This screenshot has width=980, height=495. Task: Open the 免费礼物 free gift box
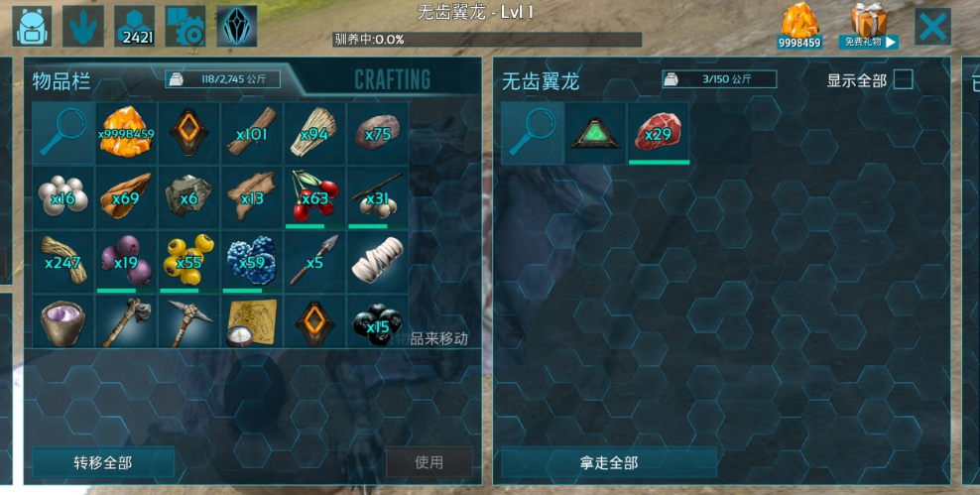click(x=869, y=26)
